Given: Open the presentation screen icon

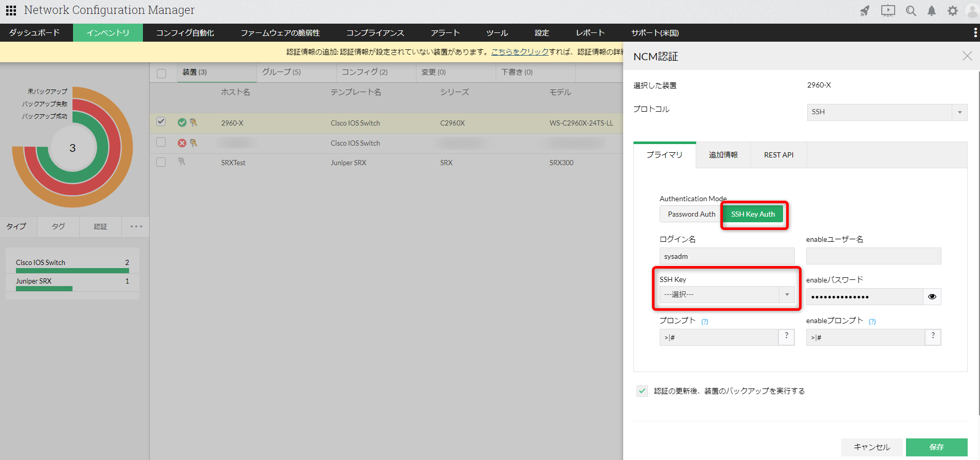Looking at the screenshot, I should 888,11.
